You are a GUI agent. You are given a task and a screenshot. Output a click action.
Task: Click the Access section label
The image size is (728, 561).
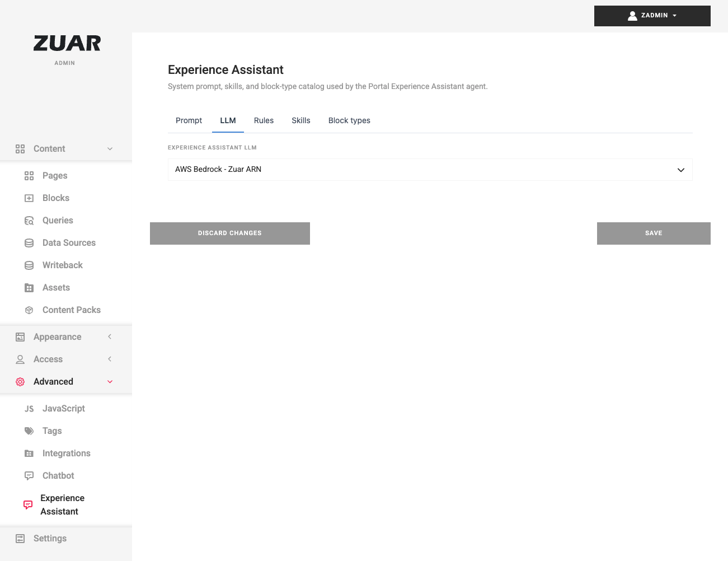point(48,359)
